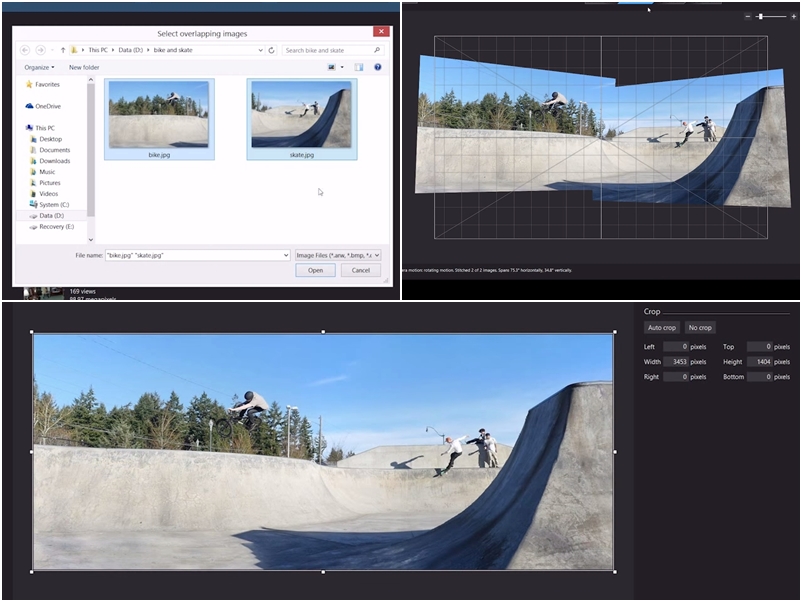The image size is (802, 602).
Task: Adjust the panorama zoom slider
Action: (x=761, y=16)
